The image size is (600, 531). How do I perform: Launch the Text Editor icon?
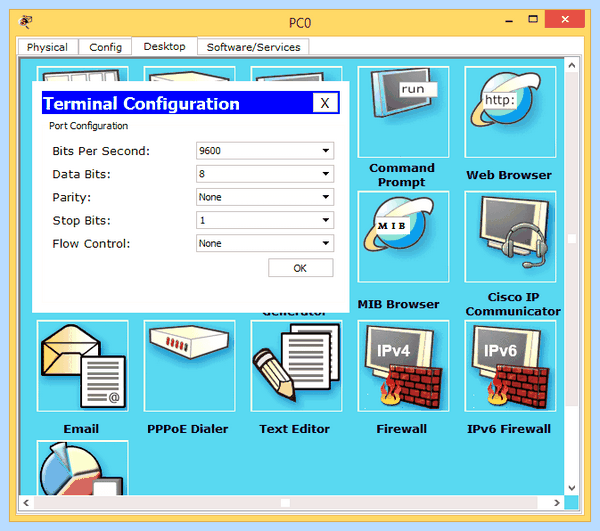point(296,366)
